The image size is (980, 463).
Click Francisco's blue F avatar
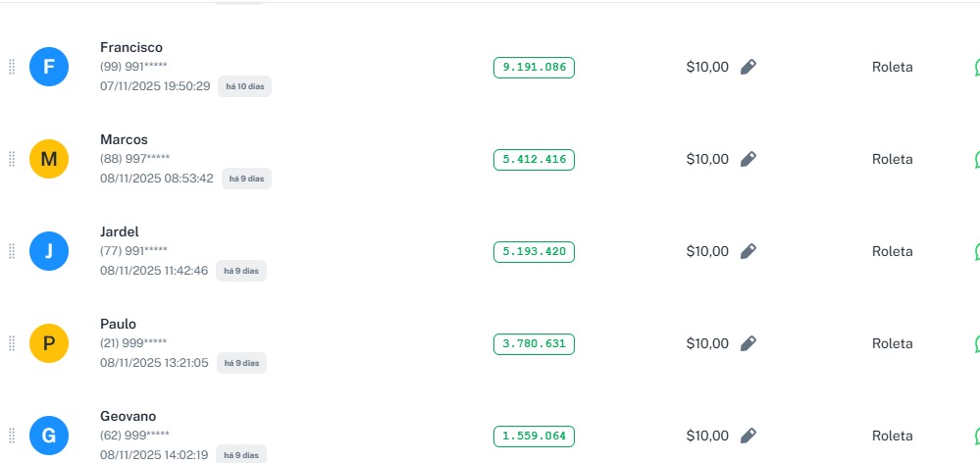pyautogui.click(x=49, y=67)
